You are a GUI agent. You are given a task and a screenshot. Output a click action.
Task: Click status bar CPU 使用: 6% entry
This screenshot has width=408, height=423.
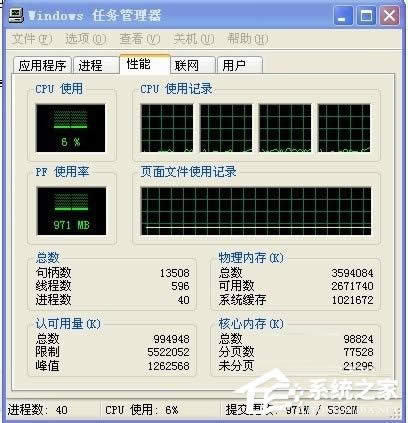pos(161,410)
